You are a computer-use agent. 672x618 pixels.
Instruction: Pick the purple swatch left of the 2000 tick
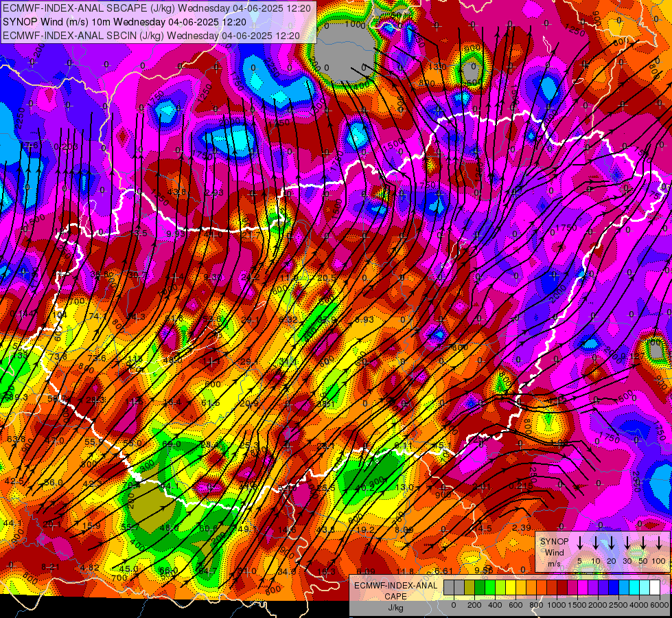(593, 587)
